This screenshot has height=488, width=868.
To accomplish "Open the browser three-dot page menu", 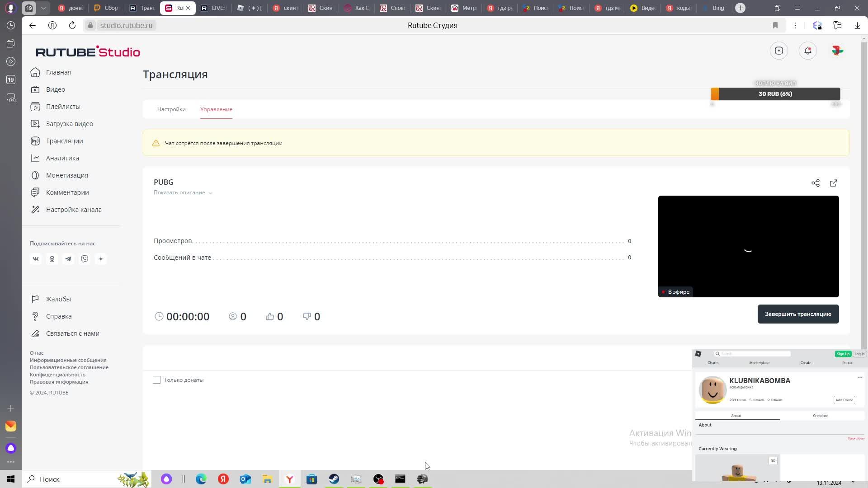I will (x=795, y=25).
